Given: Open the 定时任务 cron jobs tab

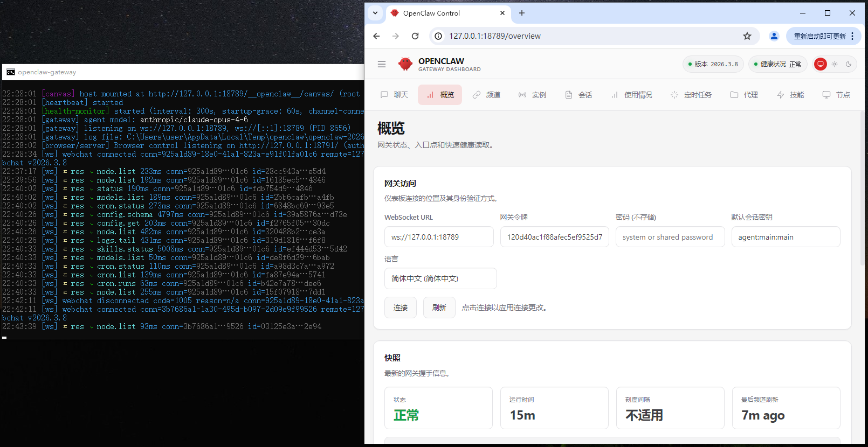Looking at the screenshot, I should (x=691, y=95).
